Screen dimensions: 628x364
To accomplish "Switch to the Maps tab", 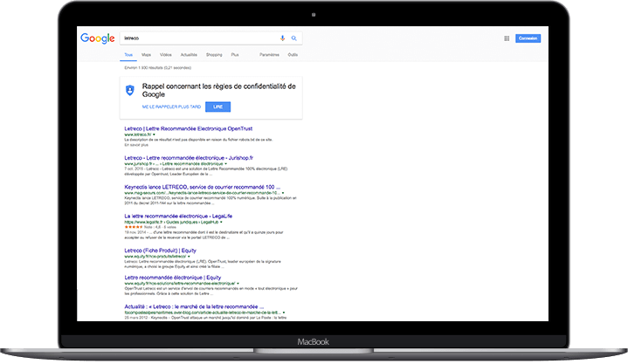I will (146, 55).
